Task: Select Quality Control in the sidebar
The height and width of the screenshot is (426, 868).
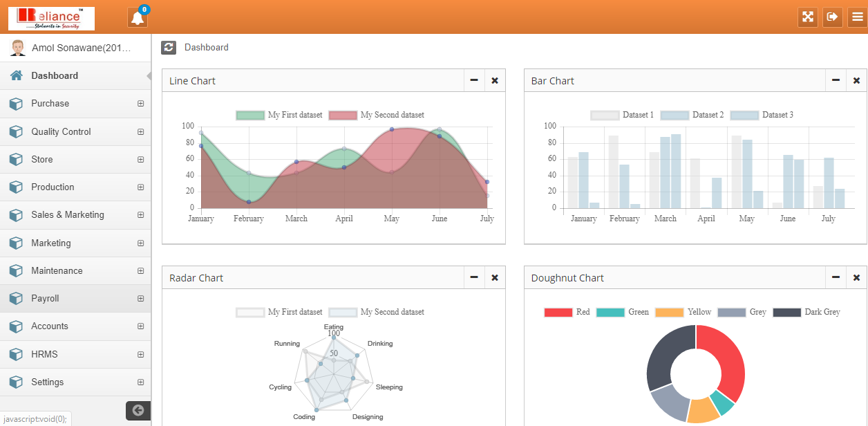Action: 61,131
